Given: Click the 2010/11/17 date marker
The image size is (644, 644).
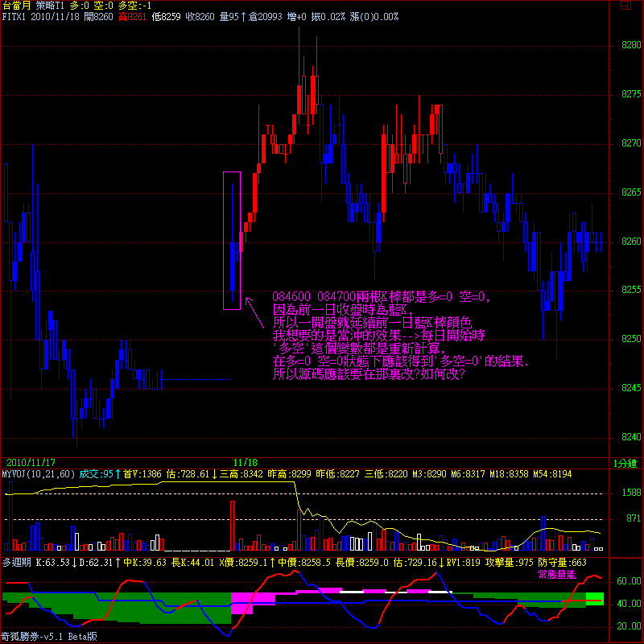Looking at the screenshot, I should 31,464.
